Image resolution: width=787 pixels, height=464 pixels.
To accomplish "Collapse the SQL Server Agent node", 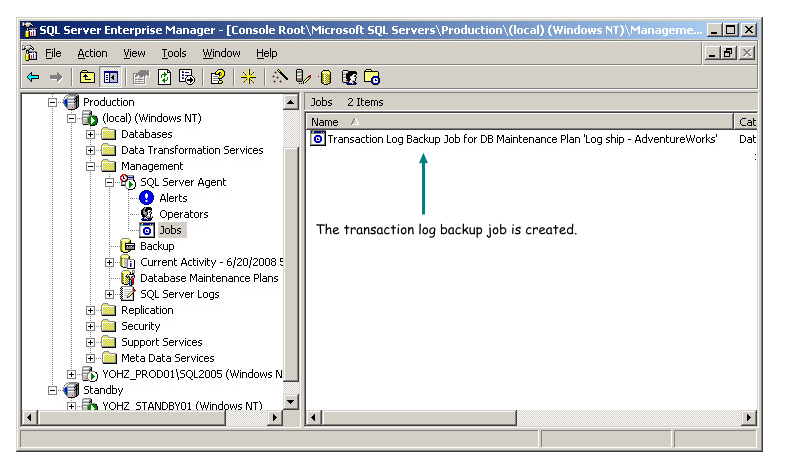I will click(x=109, y=183).
